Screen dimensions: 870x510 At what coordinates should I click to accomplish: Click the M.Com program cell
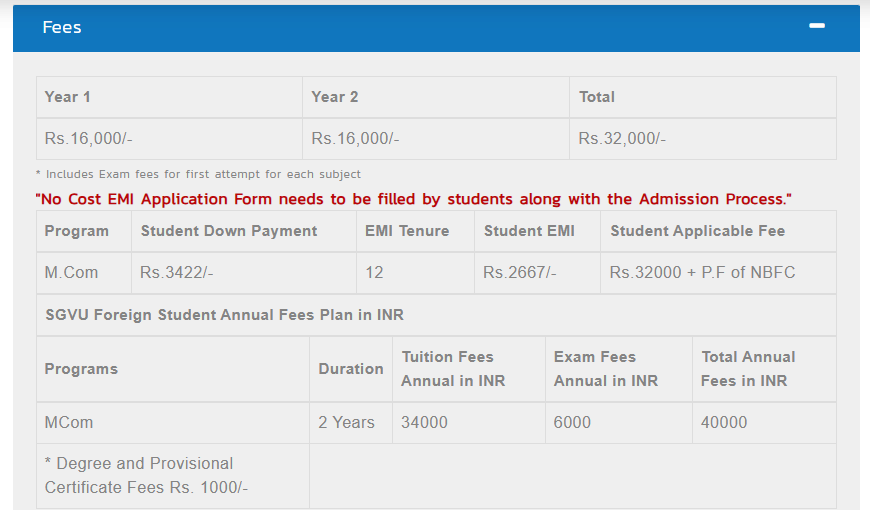84,273
